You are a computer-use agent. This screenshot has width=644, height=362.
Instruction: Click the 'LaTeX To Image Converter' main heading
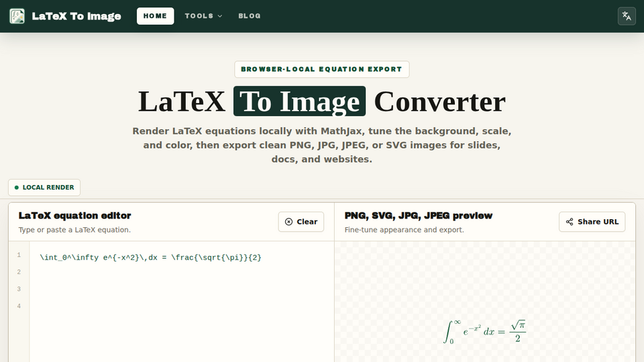click(321, 101)
